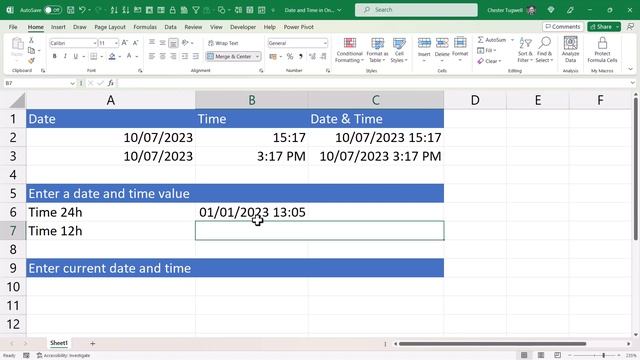
Task: Click the Sort Ascending quick access icon
Action: point(114,10)
